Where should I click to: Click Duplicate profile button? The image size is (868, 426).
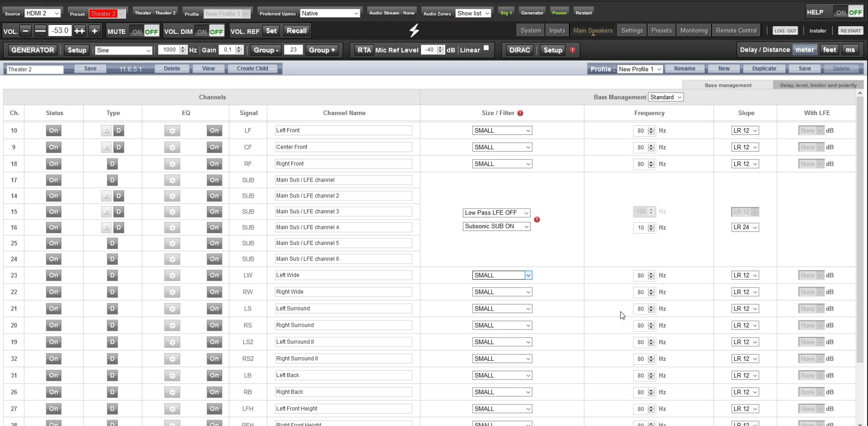[764, 69]
